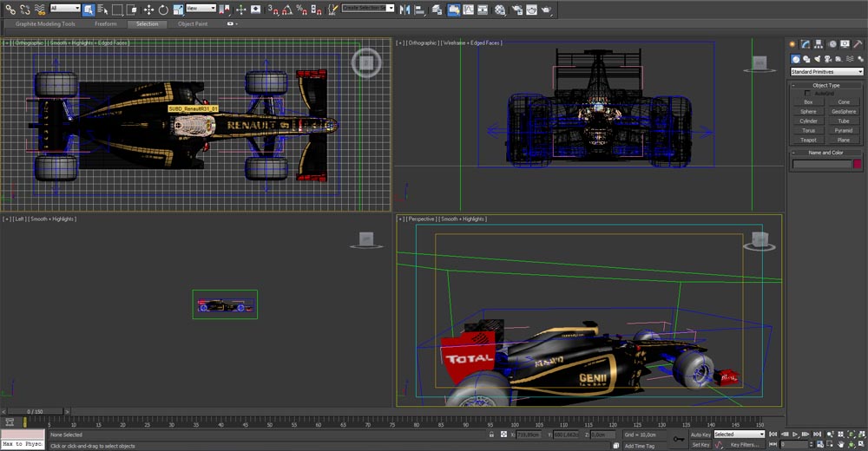This screenshot has width=868, height=451.
Task: Click the Unlink Selection icon
Action: click(25, 10)
